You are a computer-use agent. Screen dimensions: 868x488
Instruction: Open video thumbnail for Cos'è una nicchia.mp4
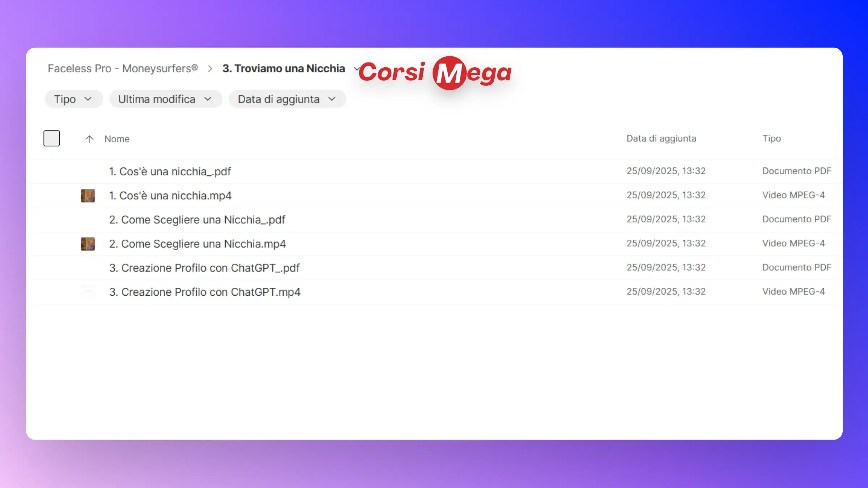[x=88, y=196]
